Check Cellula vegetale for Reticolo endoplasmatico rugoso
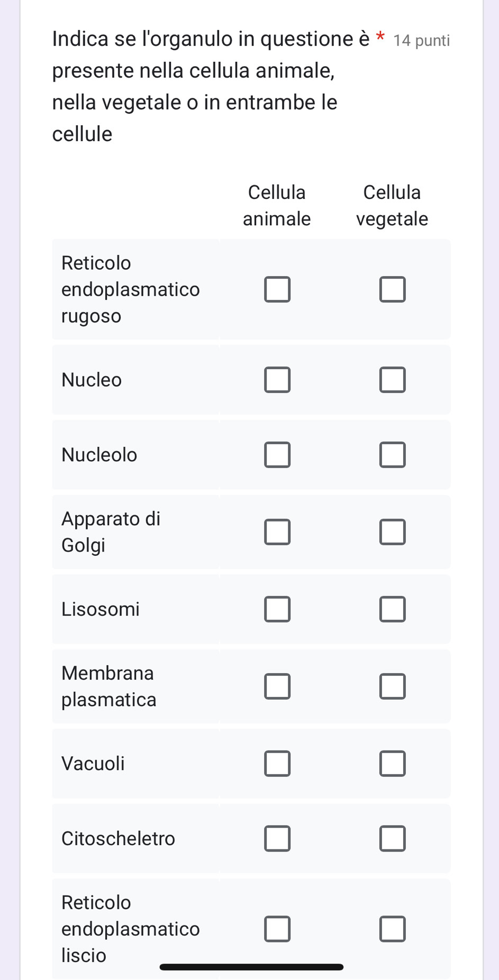This screenshot has width=499, height=980. point(392,289)
